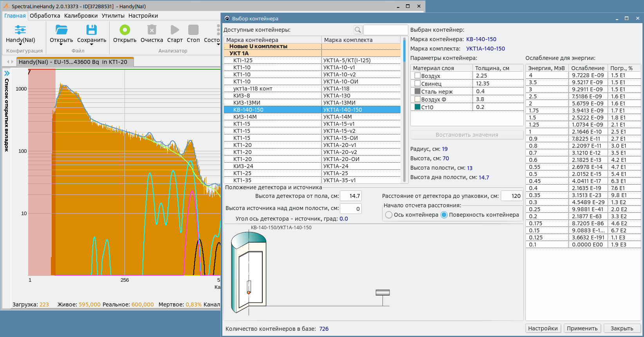Click the Высота детектора от пола field
Screen dimensions: 644x337
click(x=350, y=196)
